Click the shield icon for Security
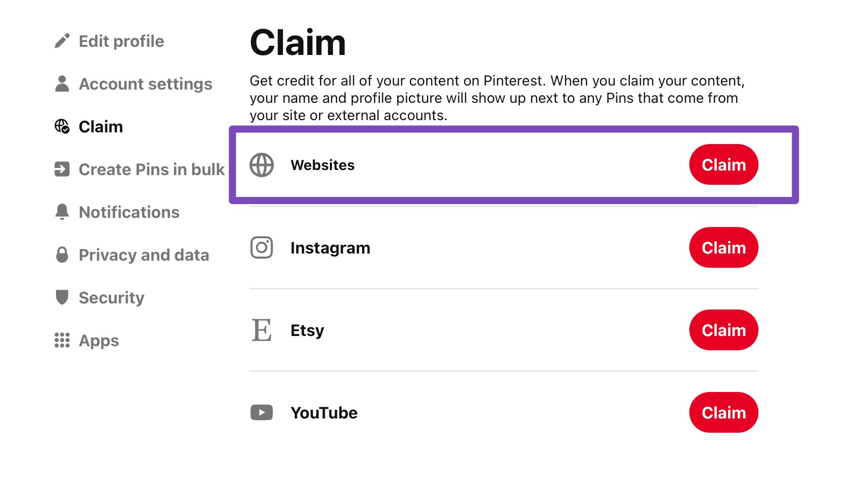 click(62, 297)
